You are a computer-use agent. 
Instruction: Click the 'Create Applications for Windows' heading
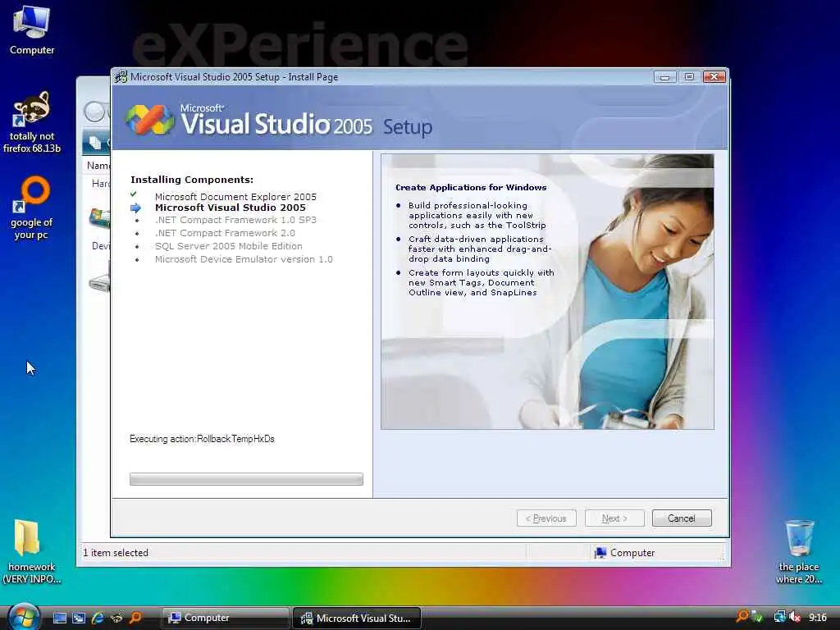click(471, 188)
